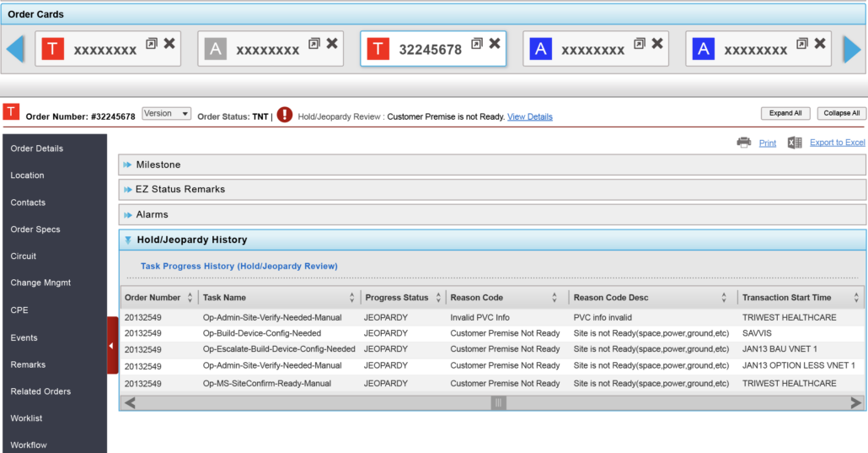The image size is (868, 453).
Task: Close the 32245678 order card
Action: coord(495,44)
